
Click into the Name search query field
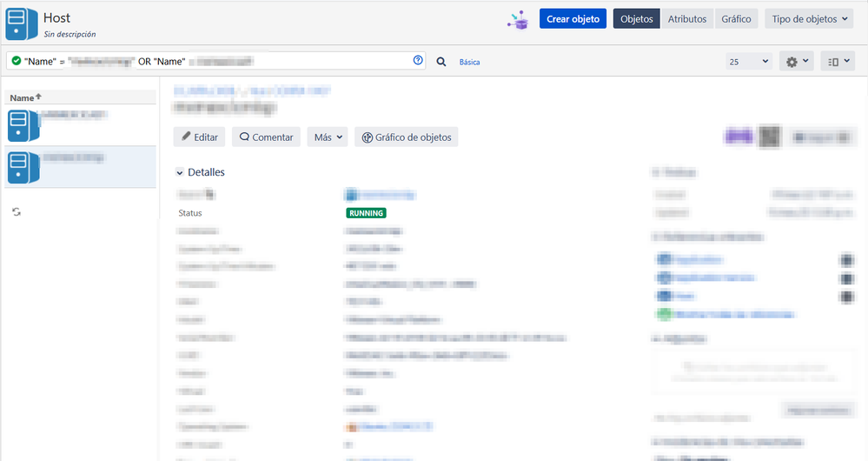215,61
